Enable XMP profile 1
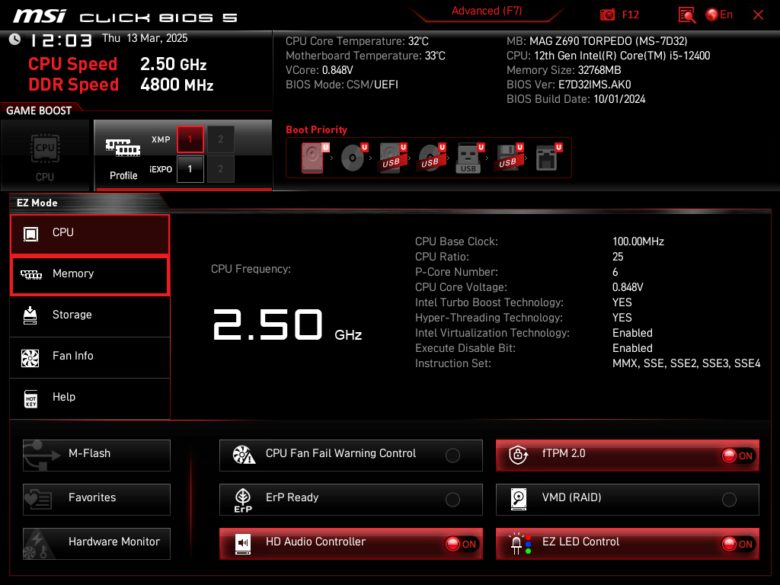 click(190, 139)
